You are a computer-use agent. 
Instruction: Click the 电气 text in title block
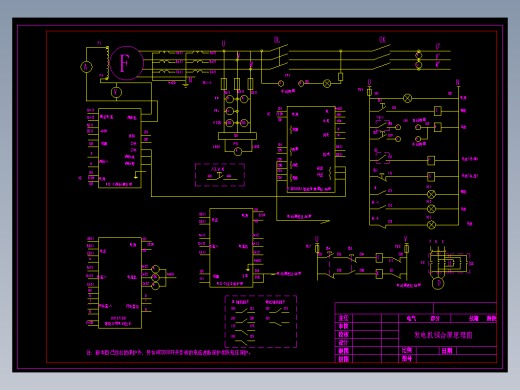pos(411,318)
